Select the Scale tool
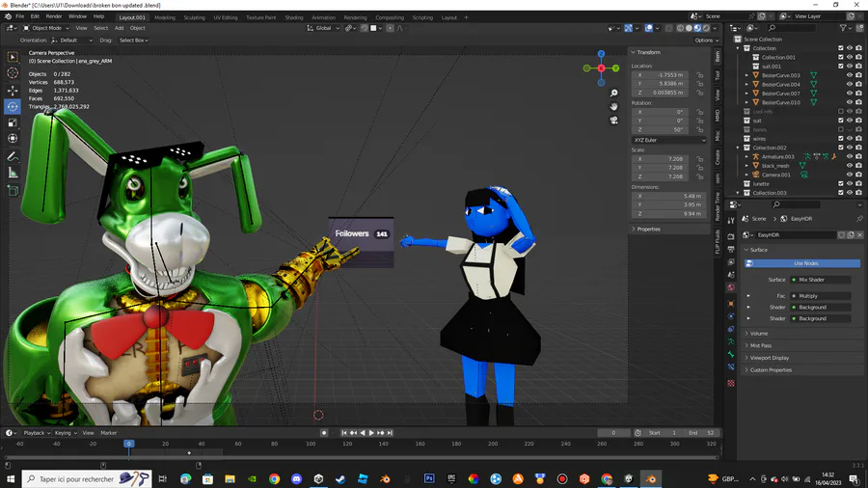 pyautogui.click(x=13, y=122)
